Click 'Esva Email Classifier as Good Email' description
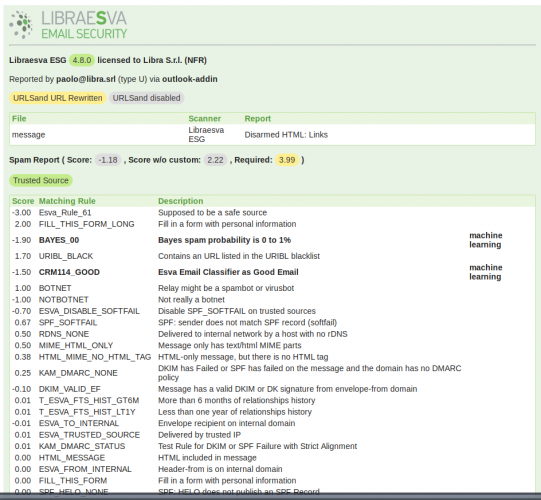The width and height of the screenshot is (541, 500). point(228,272)
